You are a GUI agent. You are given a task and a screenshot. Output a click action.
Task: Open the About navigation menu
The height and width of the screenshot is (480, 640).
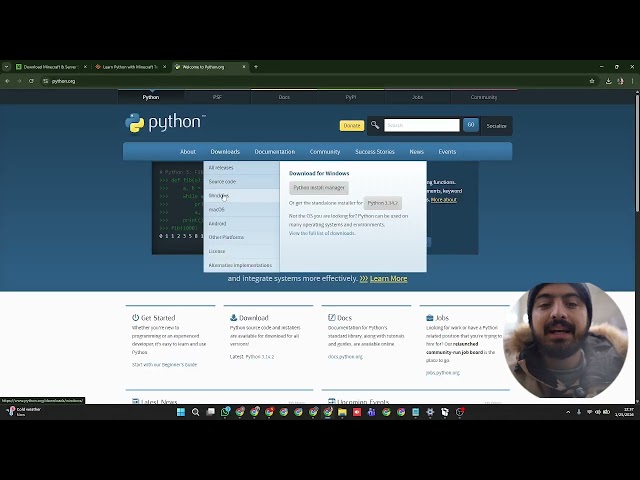[188, 151]
